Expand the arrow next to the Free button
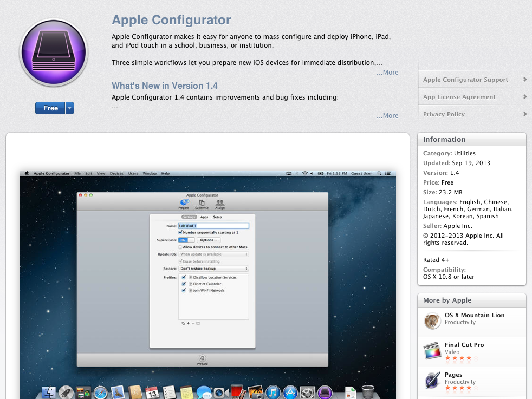The width and height of the screenshot is (532, 399). 70,108
